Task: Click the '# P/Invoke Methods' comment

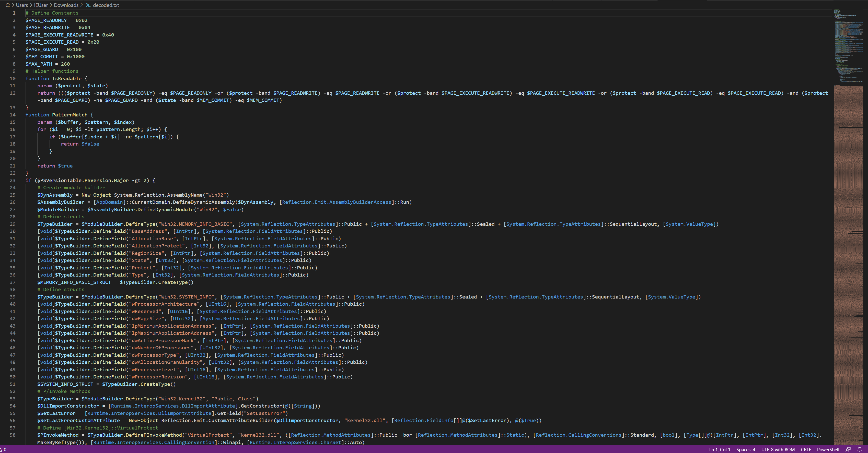Action: click(x=64, y=391)
